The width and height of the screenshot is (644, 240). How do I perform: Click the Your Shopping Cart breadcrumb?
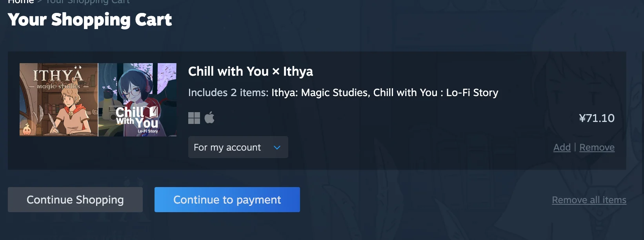pyautogui.click(x=88, y=2)
